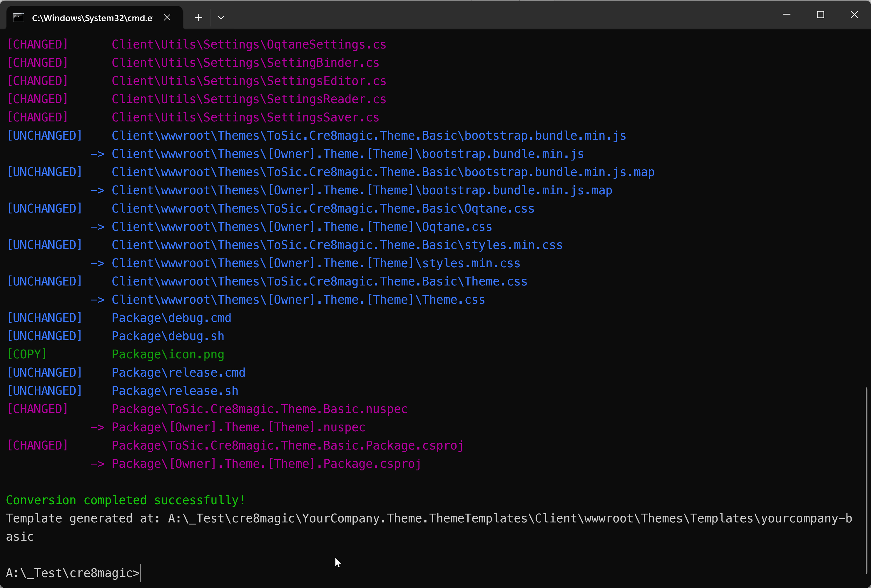
Task: Click the arrow before [Owner].Theme.[Theme].nuspec
Action: (97, 427)
